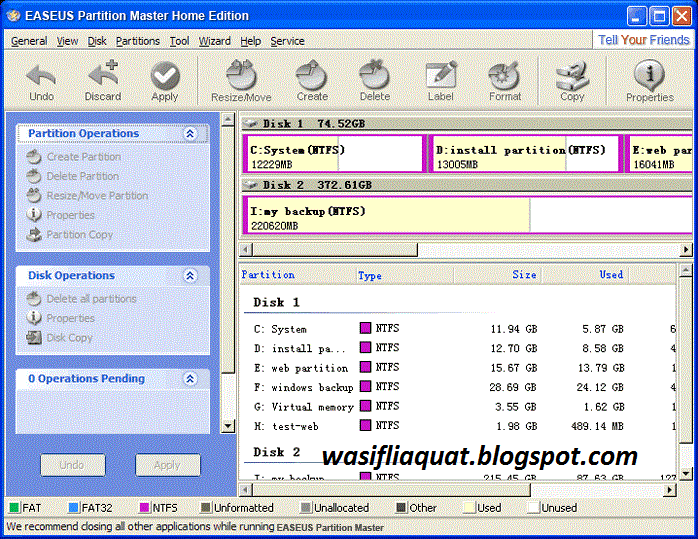
Task: Open the View menu
Action: [x=67, y=41]
